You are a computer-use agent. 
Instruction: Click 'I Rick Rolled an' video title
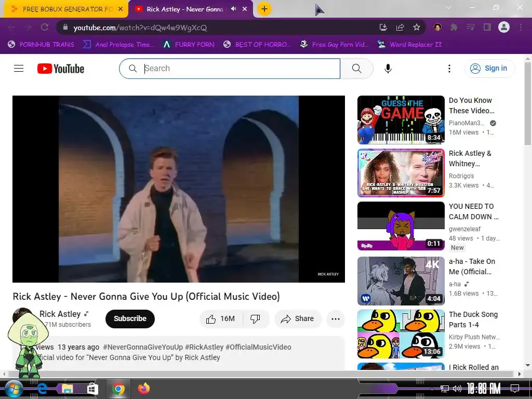(x=474, y=367)
